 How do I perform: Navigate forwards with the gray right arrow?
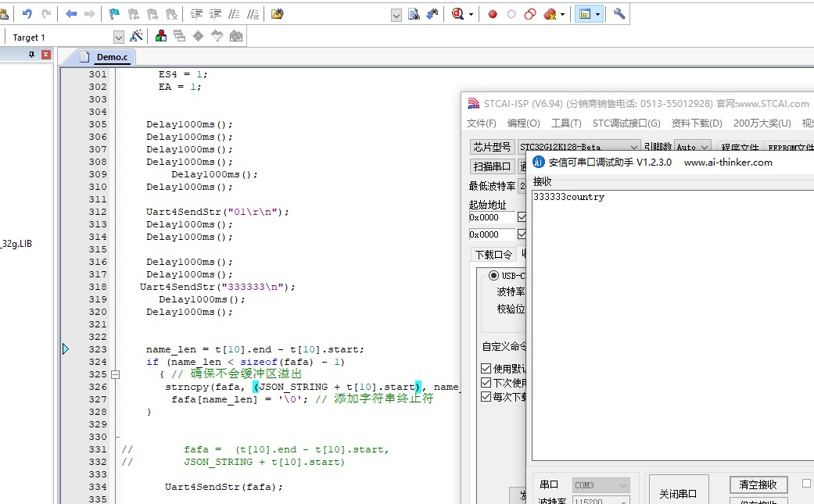(x=90, y=14)
